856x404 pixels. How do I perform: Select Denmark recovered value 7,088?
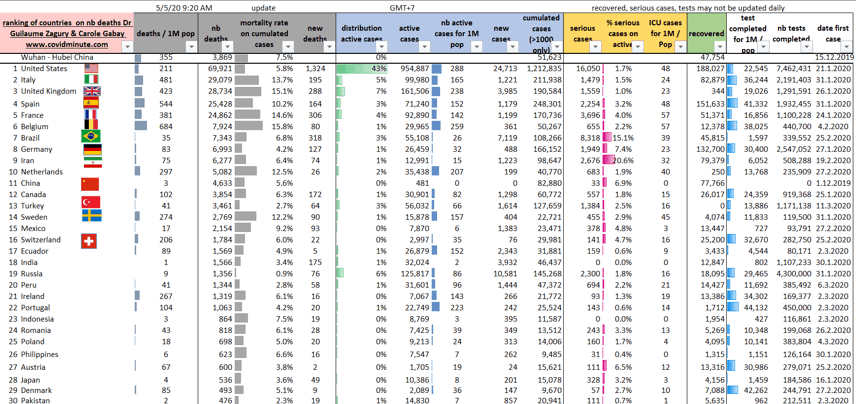click(x=714, y=390)
